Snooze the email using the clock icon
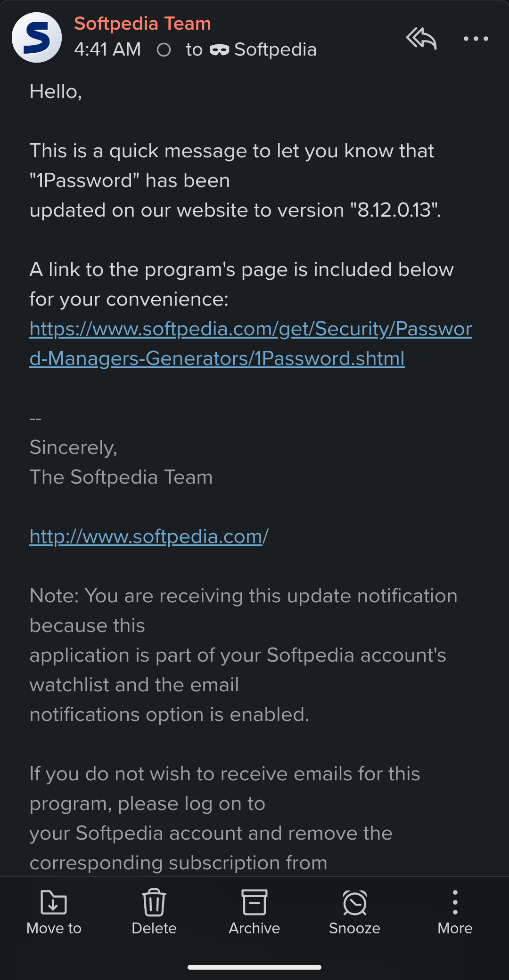 click(354, 902)
